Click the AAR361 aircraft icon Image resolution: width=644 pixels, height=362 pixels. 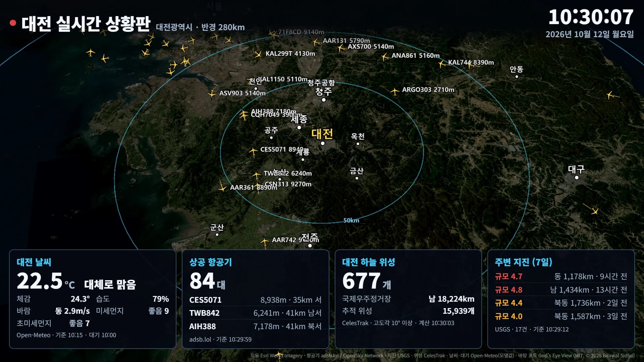point(222,188)
